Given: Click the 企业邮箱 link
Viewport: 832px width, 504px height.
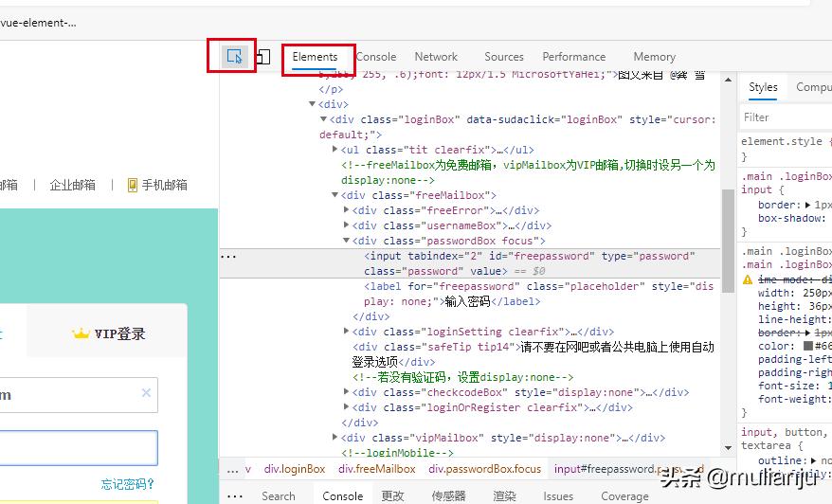Looking at the screenshot, I should (x=72, y=185).
